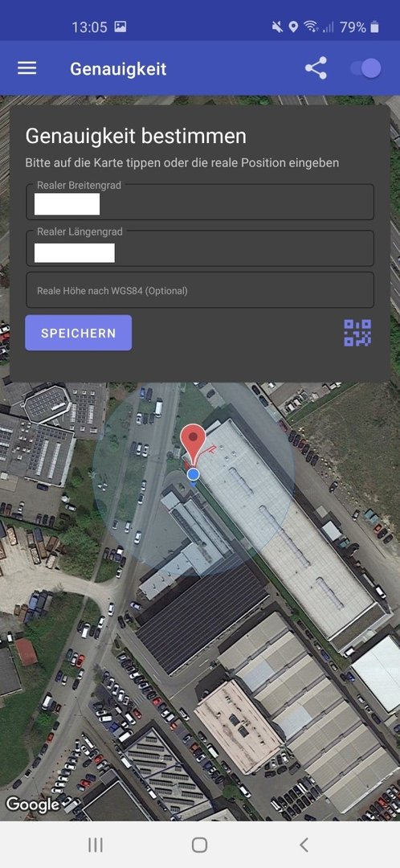
Task: Open the hamburger navigation menu
Action: (27, 68)
